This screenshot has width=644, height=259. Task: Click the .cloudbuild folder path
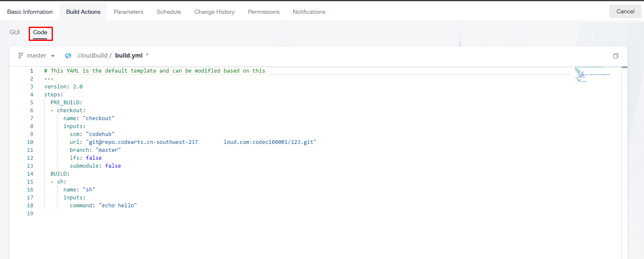[92, 55]
